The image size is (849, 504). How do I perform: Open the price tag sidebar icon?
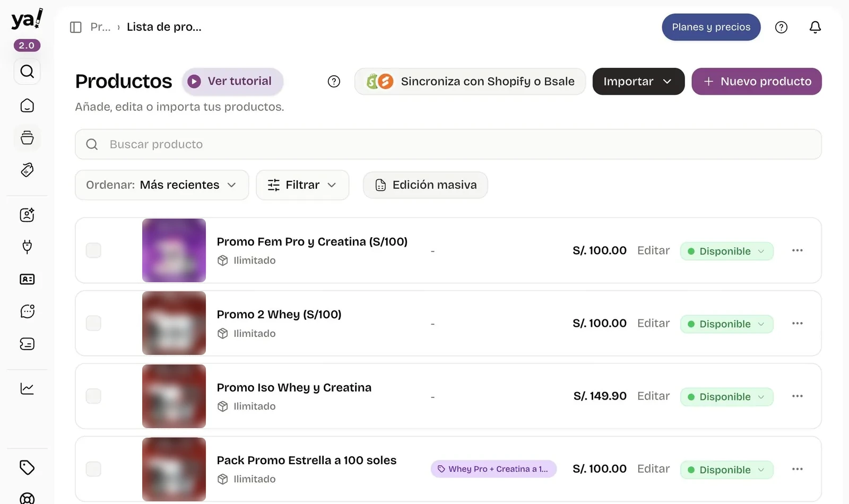27,467
